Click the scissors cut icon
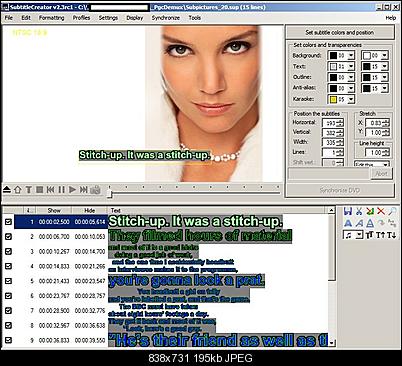The width and height of the screenshot is (402, 366). [359, 211]
